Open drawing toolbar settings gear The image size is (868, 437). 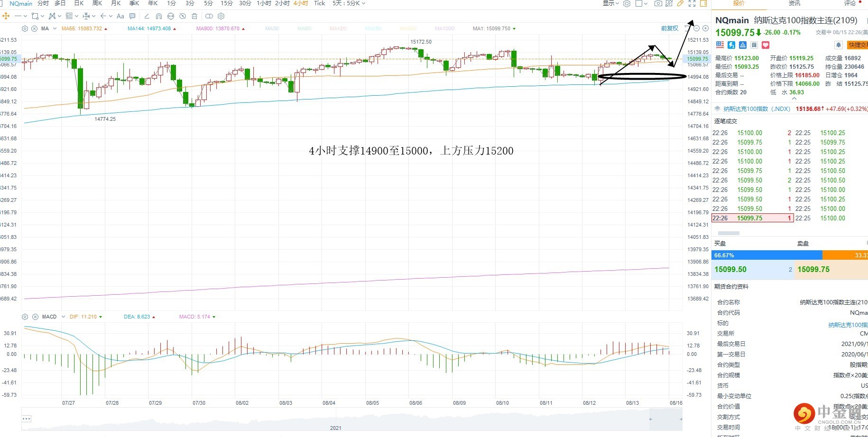point(221,16)
